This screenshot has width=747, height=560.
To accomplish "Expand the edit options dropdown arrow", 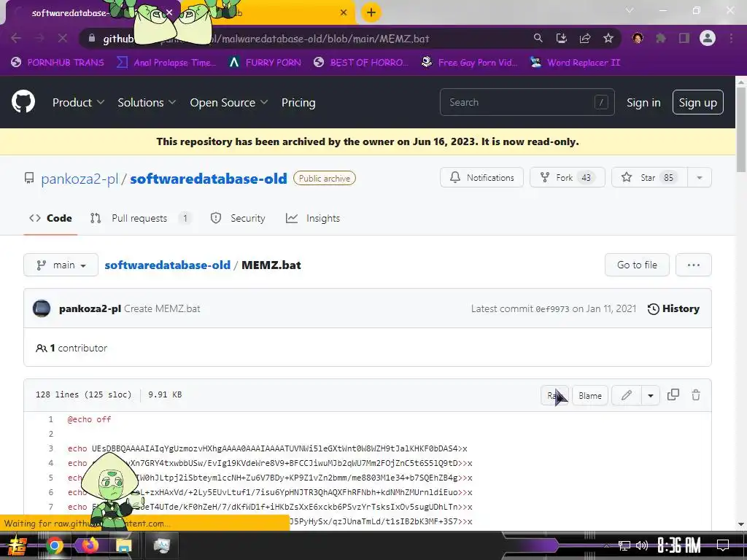I will click(x=650, y=395).
